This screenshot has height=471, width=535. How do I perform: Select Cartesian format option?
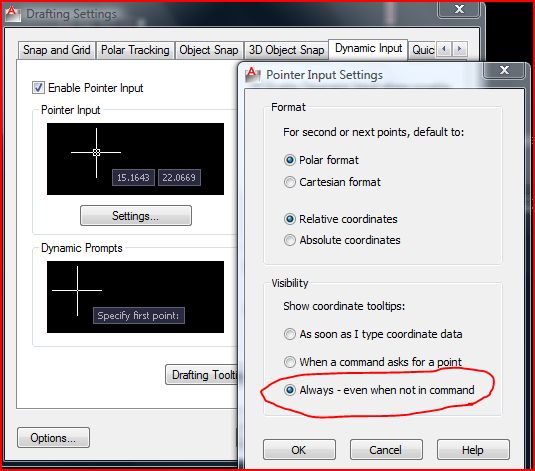point(290,182)
